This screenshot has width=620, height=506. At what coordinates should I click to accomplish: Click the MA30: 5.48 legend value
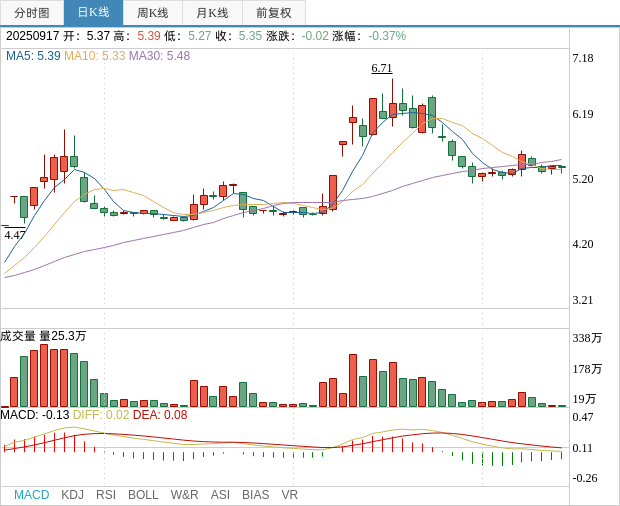[x=160, y=56]
